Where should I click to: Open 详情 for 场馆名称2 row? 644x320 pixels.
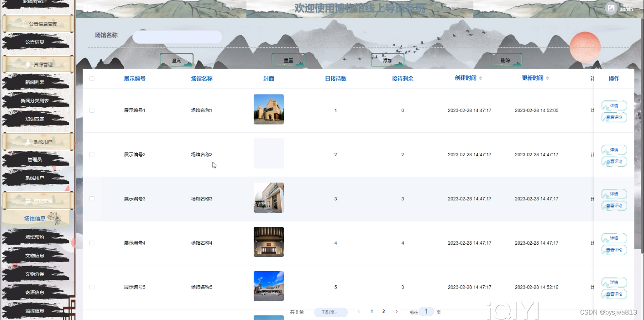(x=614, y=150)
